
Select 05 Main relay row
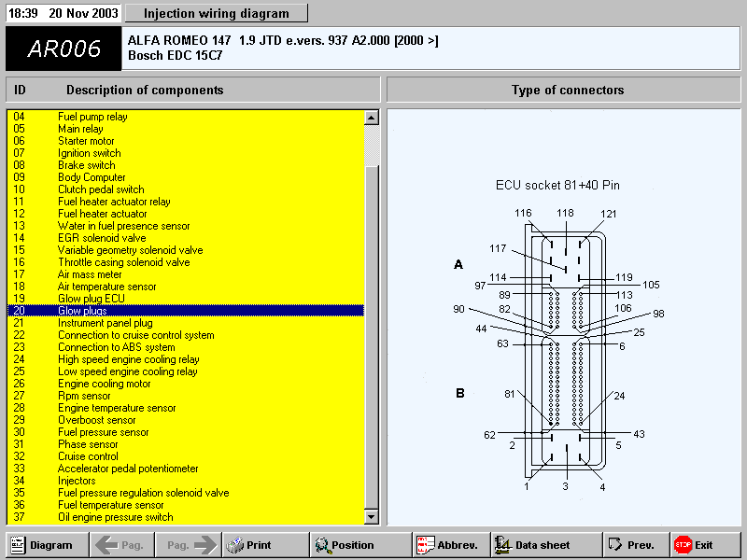click(186, 129)
